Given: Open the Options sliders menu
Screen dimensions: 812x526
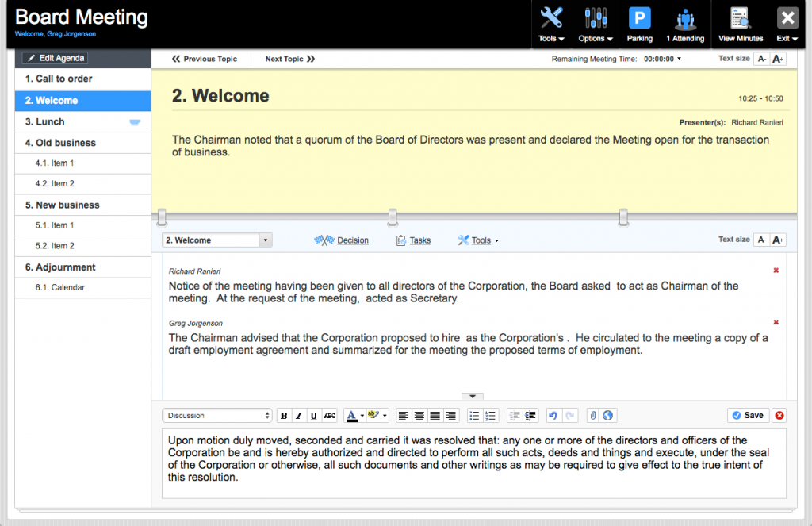Looking at the screenshot, I should [596, 25].
